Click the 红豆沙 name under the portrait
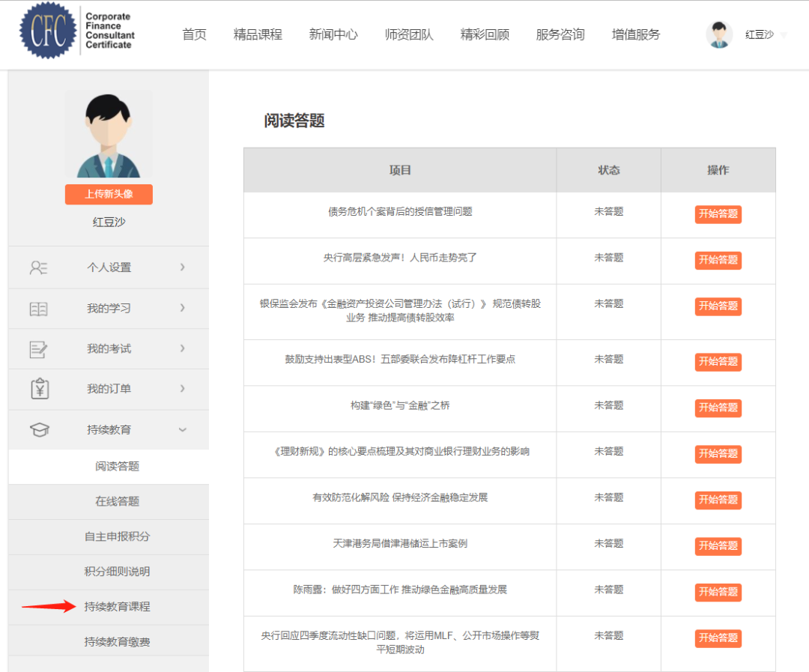Viewport: 809px width, 672px height. pos(109,222)
